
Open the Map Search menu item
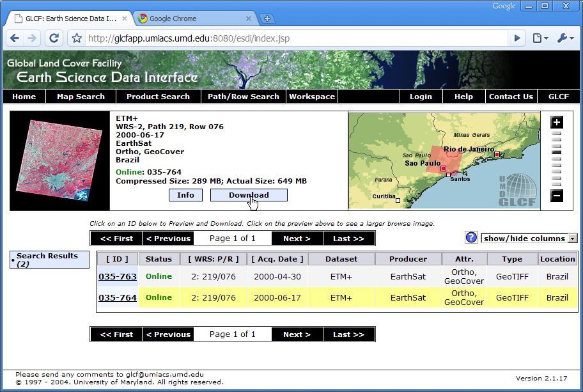[x=81, y=97]
